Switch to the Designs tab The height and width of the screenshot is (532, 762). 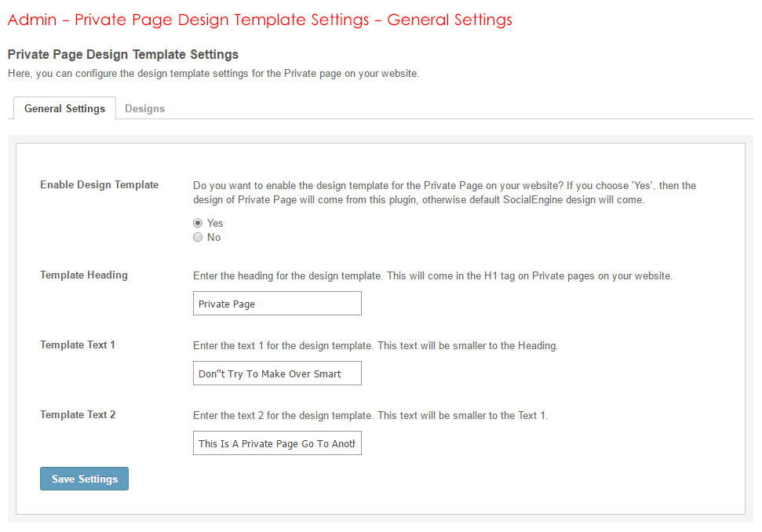(x=144, y=109)
